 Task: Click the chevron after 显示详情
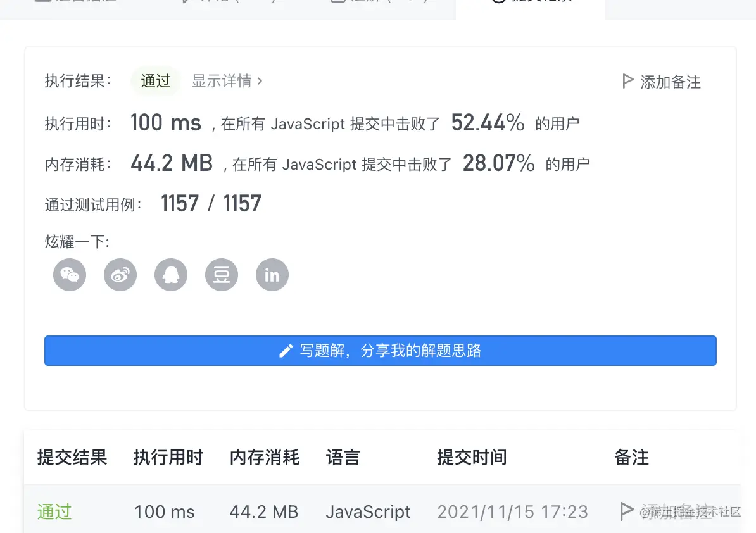tap(260, 81)
